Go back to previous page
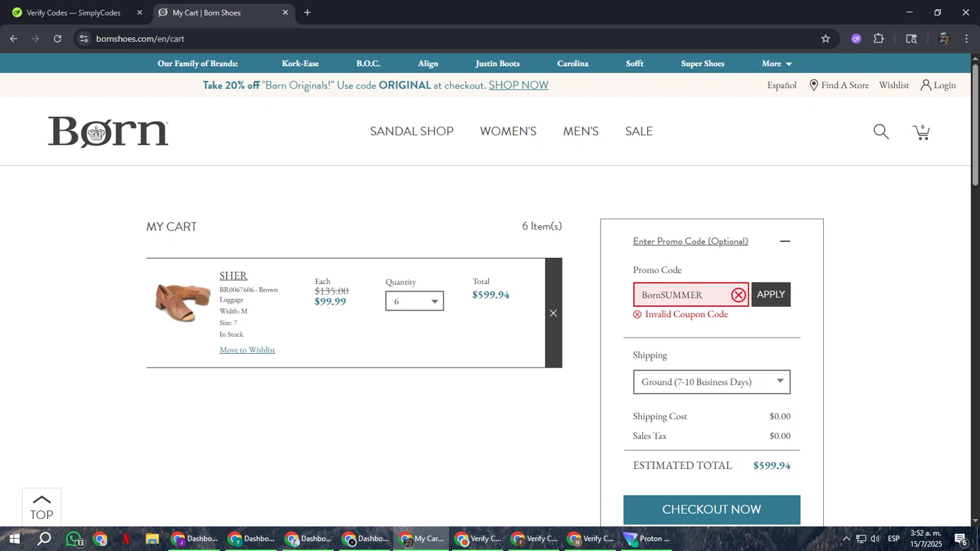Screen dimensions: 980x551 tap(14, 39)
